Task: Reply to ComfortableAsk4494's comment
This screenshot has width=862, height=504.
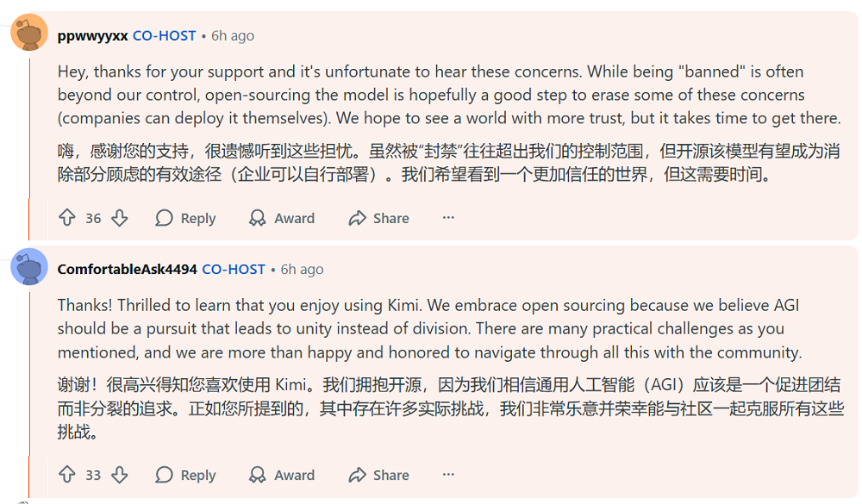Action: 194,475
